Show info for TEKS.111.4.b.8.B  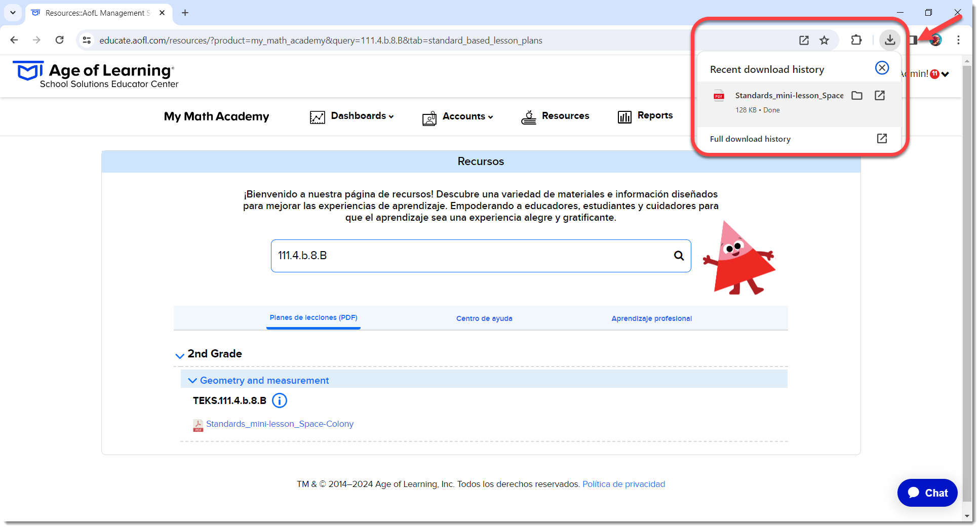280,401
